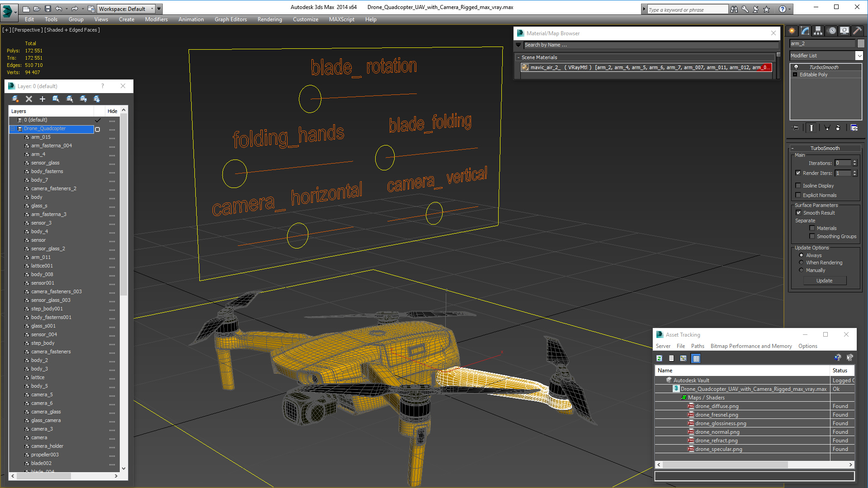Open the Hierarchy command panel tab
The width and height of the screenshot is (868, 488).
(818, 31)
